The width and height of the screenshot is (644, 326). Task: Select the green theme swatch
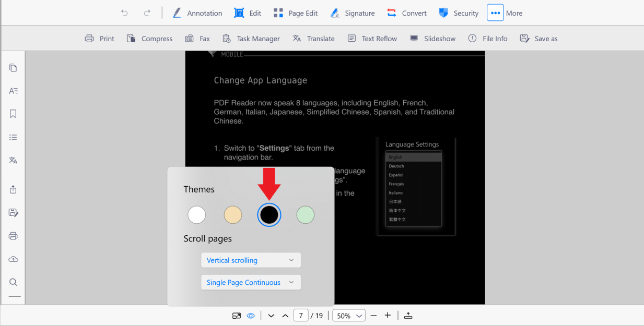pyautogui.click(x=305, y=214)
